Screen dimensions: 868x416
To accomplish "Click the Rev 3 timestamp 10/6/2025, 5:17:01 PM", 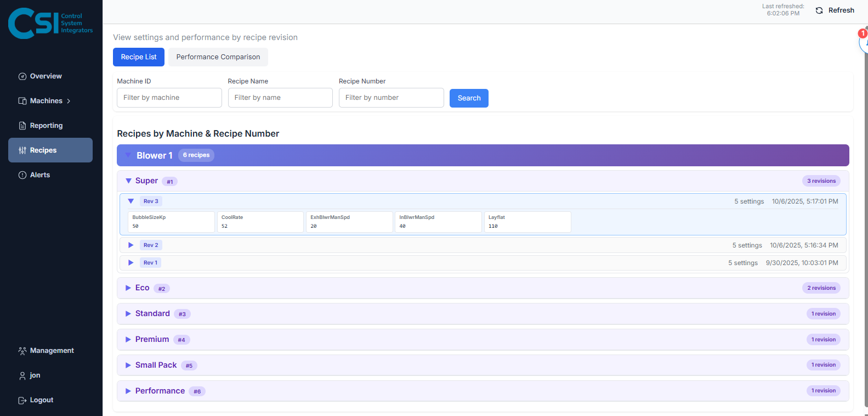I will pos(805,201).
